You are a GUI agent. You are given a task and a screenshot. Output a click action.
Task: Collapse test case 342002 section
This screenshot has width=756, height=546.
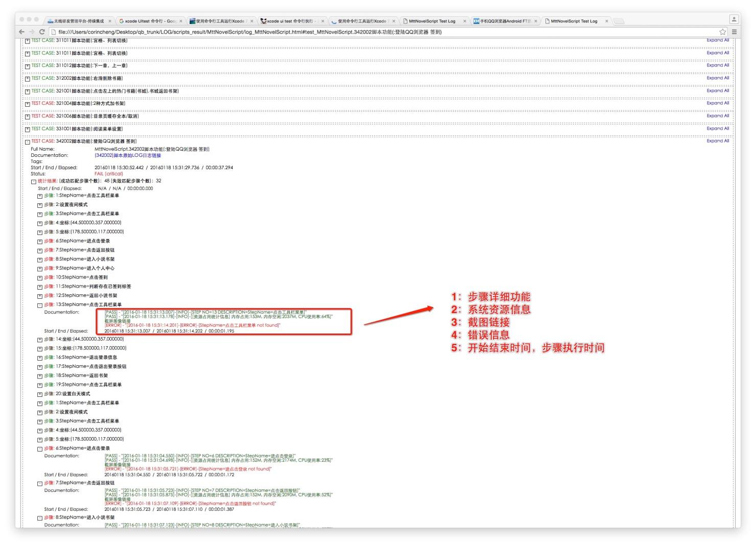pyautogui.click(x=28, y=142)
